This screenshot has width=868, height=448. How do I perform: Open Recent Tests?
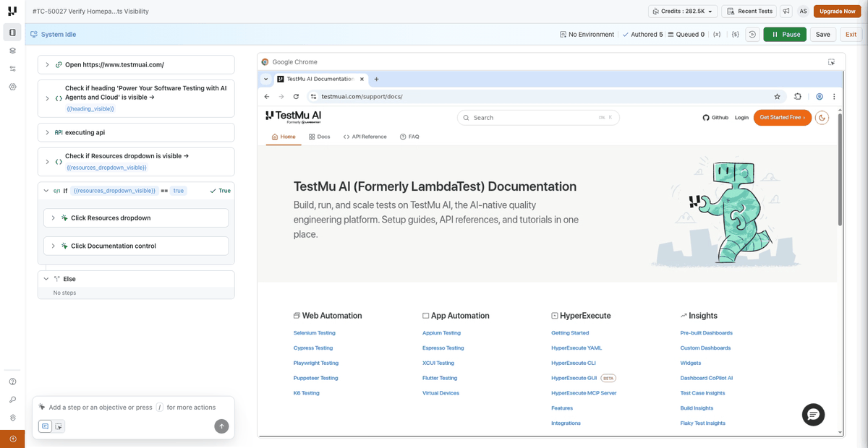pyautogui.click(x=749, y=11)
